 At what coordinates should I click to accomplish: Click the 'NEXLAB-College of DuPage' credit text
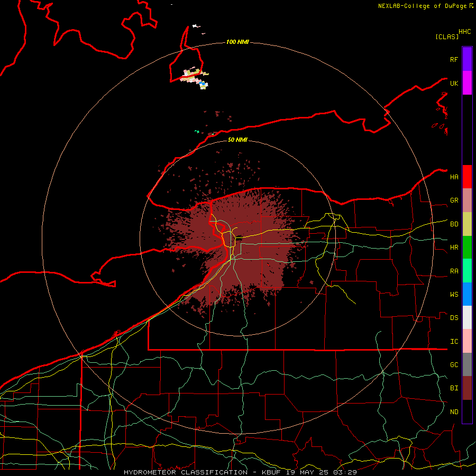point(422,6)
